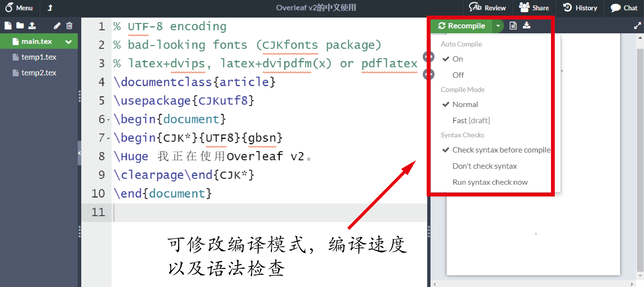Open the Share dialog

coord(534,8)
